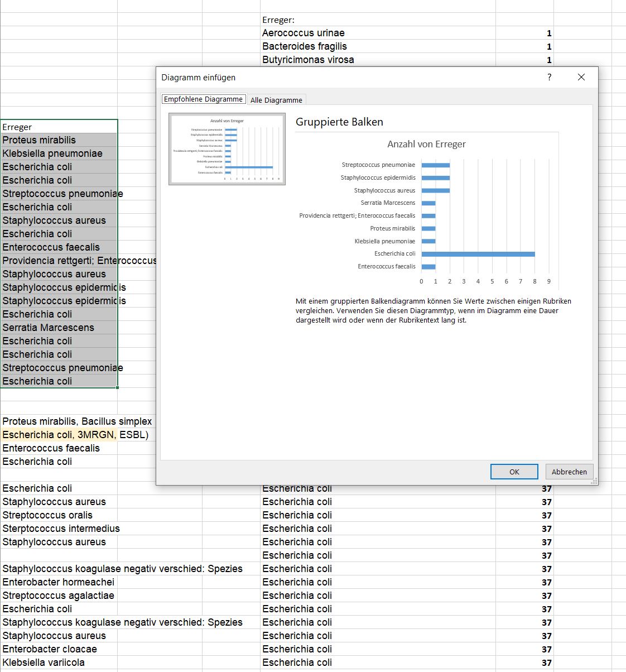Select Empfohlene Diagramme tab
The image size is (626, 672).
point(203,99)
